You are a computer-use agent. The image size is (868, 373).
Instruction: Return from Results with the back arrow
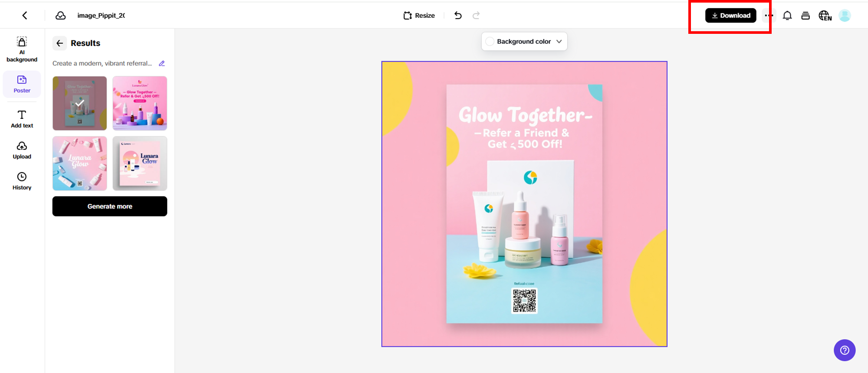[x=60, y=43]
